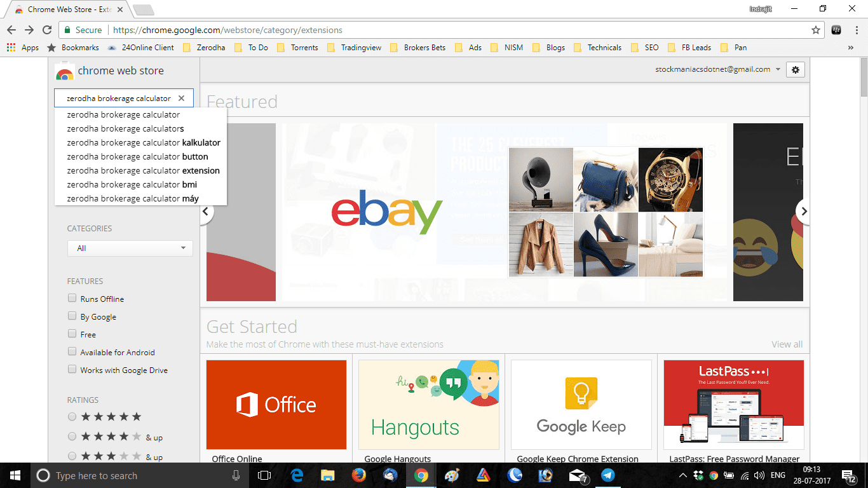Choose suggestion ending with 'kalkulator'

140,142
